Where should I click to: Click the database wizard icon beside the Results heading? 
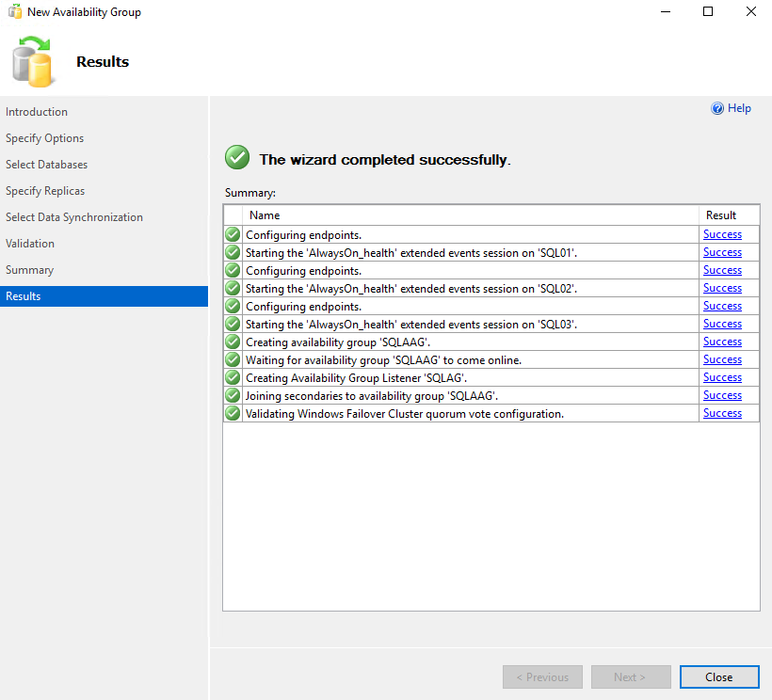coord(32,61)
